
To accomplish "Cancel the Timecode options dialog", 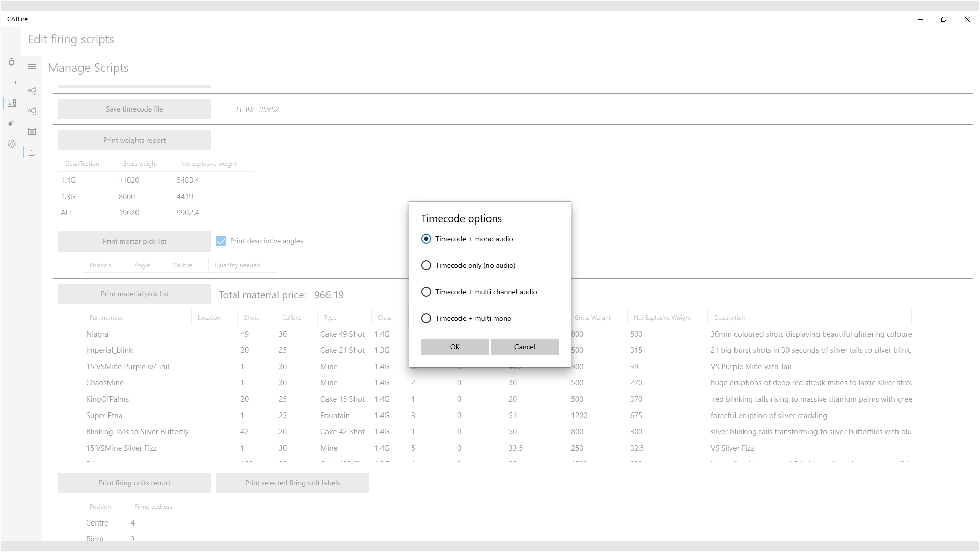I will 525,347.
